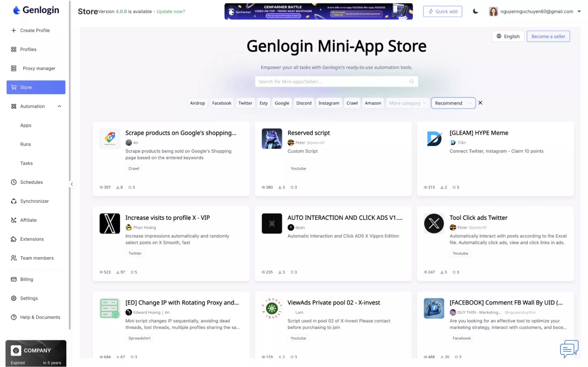Screen dimensions: 588x367
Task: Click the Quick add button
Action: (442, 11)
